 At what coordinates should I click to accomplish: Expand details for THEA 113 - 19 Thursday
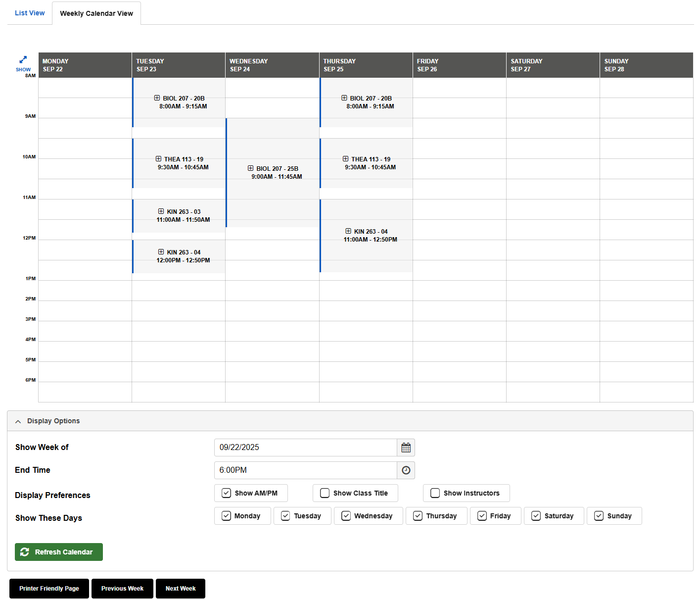tap(345, 158)
